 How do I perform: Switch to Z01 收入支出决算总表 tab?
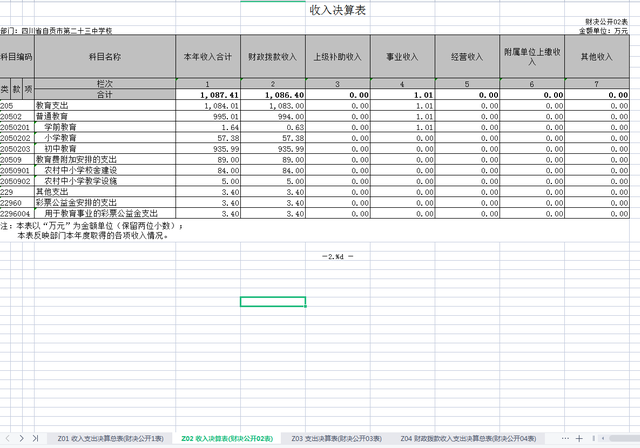[110, 438]
